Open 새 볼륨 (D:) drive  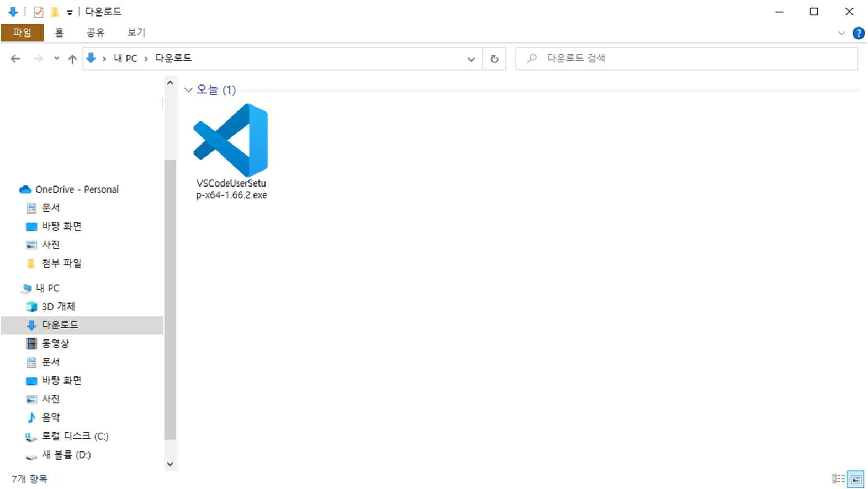click(66, 455)
